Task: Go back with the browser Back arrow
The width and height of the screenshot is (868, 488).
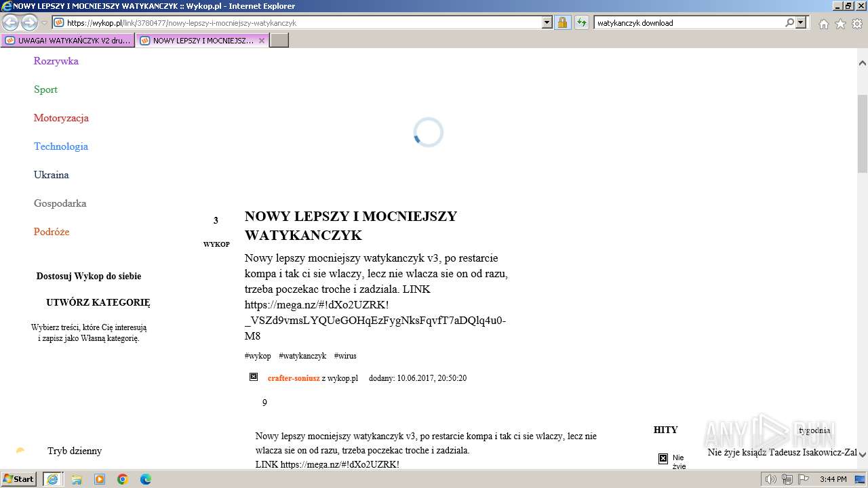Action: point(11,22)
